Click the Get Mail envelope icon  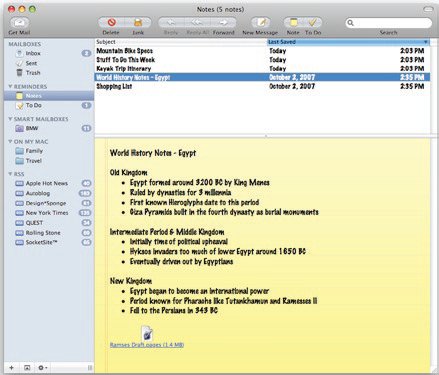(20, 23)
